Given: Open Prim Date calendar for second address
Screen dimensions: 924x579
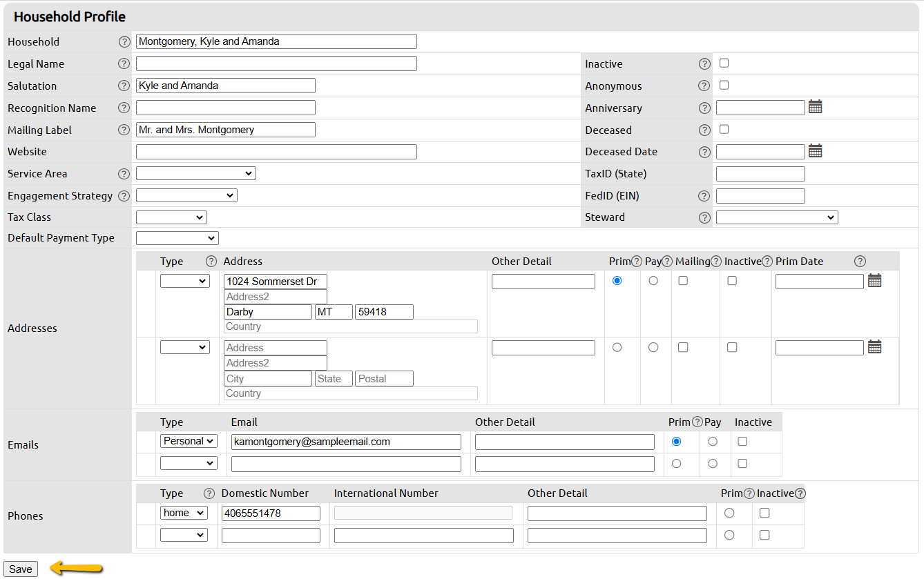Looking at the screenshot, I should (x=874, y=347).
